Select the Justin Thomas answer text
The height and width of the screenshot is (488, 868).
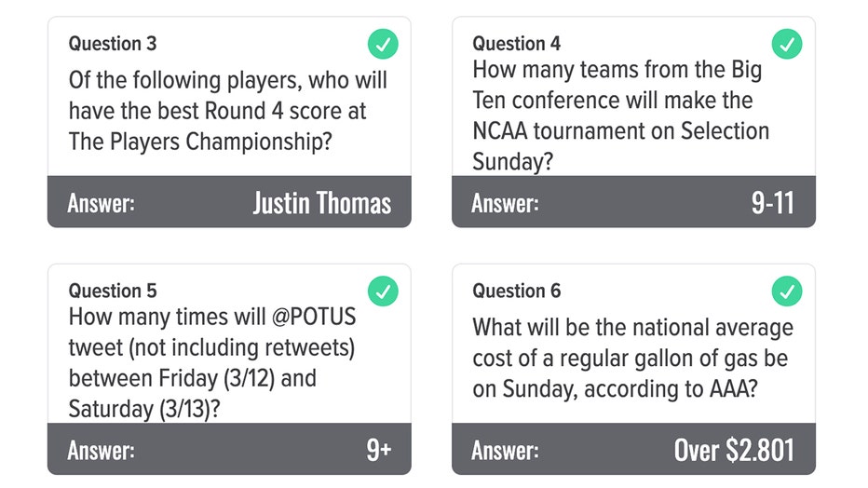[x=322, y=202]
